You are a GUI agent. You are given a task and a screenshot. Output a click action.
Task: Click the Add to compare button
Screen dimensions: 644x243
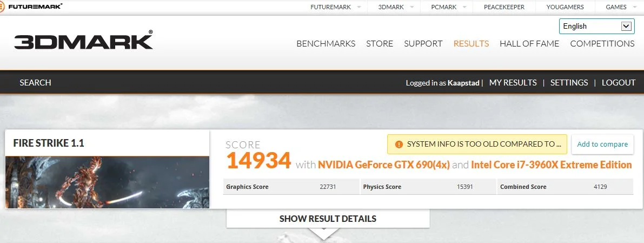coord(602,145)
